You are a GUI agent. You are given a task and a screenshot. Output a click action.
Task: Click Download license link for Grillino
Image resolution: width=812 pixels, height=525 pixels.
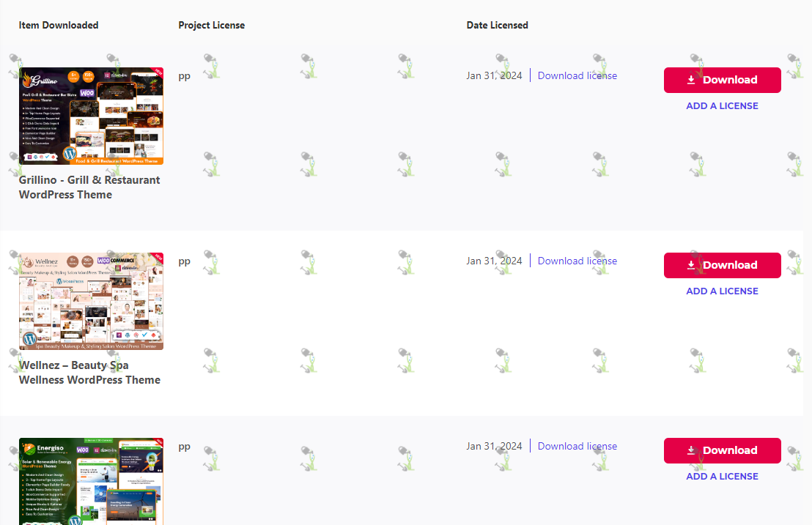coord(577,75)
